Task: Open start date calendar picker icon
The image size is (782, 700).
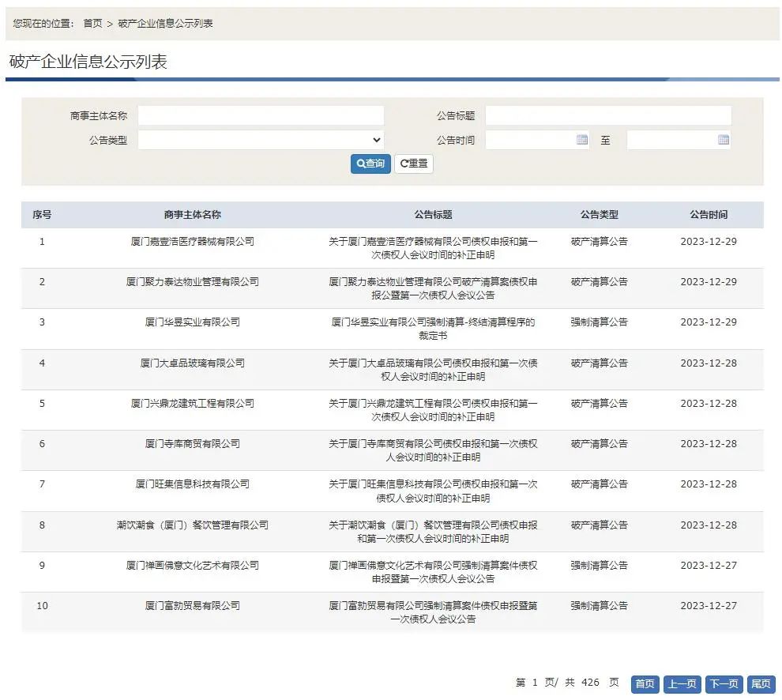Action: point(581,140)
